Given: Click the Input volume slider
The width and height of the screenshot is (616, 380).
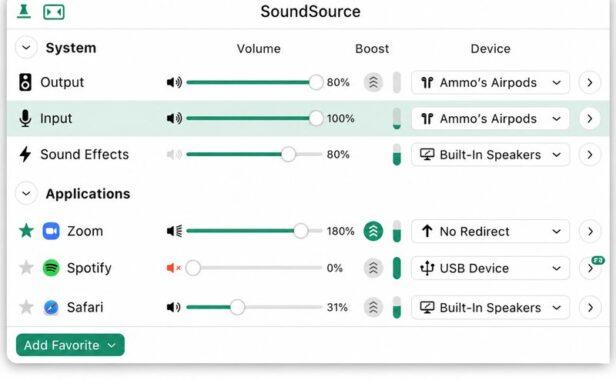Looking at the screenshot, I should coord(255,118).
